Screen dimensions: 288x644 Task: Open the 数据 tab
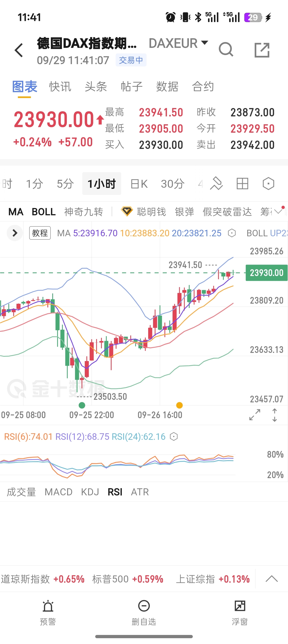pos(167,87)
